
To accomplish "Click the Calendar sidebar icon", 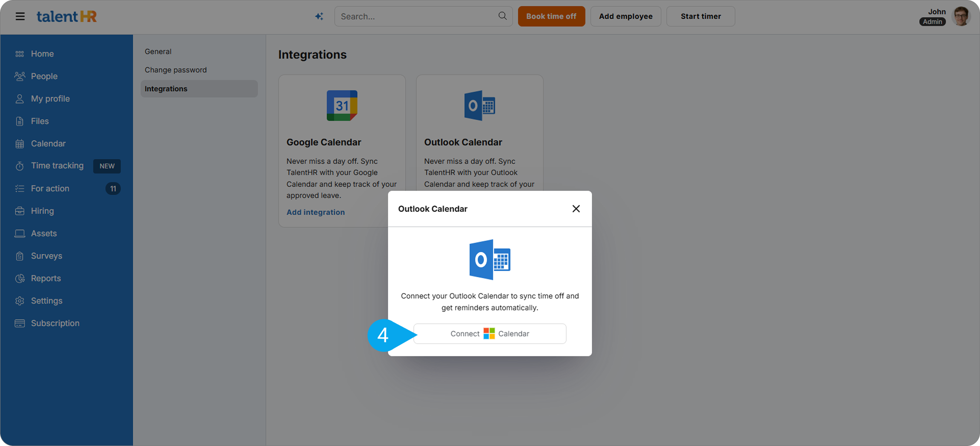I will (20, 144).
